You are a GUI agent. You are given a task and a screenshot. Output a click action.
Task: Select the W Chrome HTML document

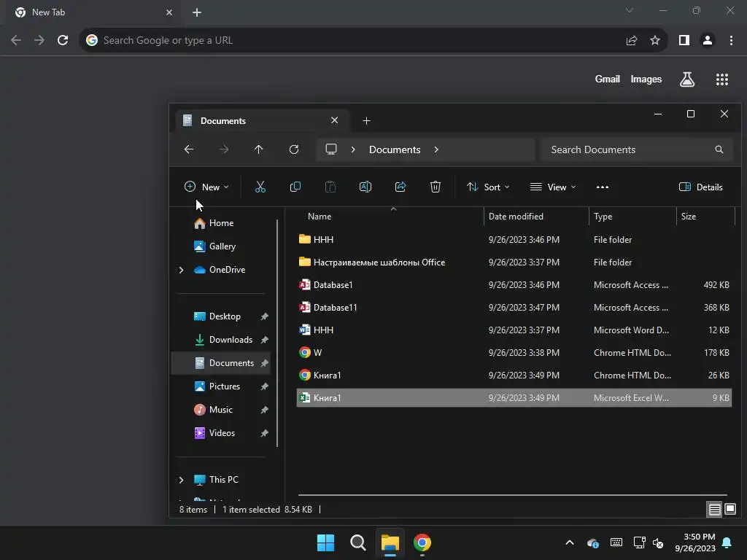514,353
